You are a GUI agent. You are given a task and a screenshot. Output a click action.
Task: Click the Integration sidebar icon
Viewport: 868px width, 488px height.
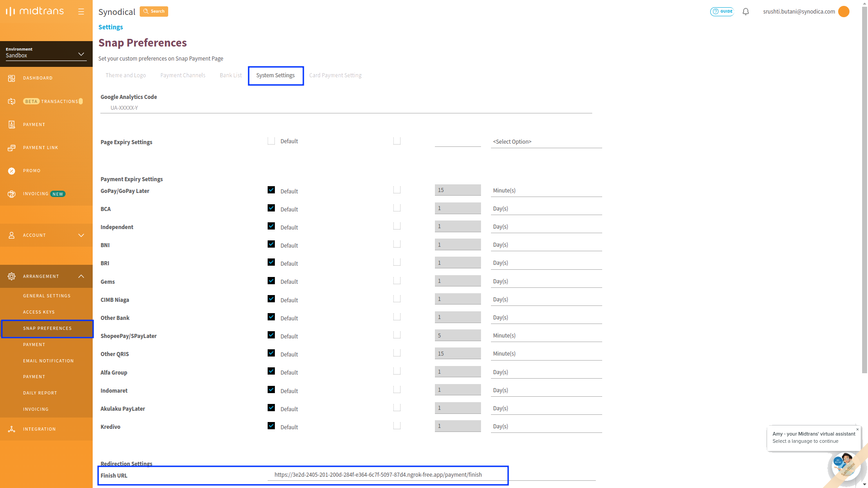[12, 429]
